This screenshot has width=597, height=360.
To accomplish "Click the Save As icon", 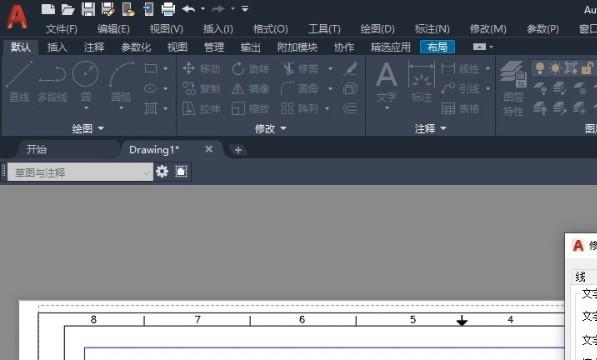I will click(x=108, y=9).
